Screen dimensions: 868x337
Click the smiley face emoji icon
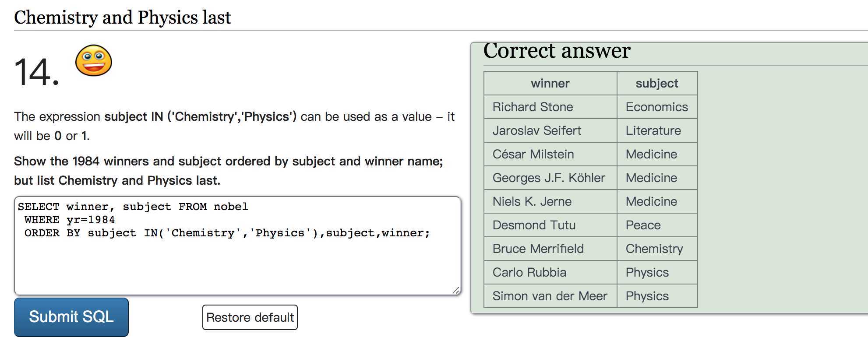click(x=94, y=60)
